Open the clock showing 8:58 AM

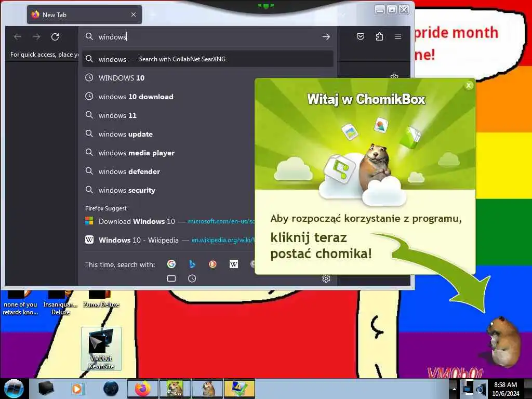506,389
